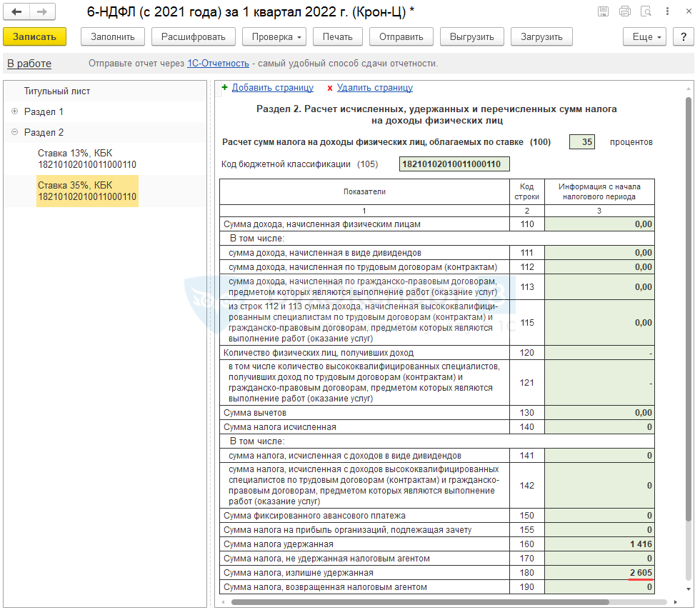Click the save diskette icon in header
Screen dimensions: 700x610
(x=604, y=11)
